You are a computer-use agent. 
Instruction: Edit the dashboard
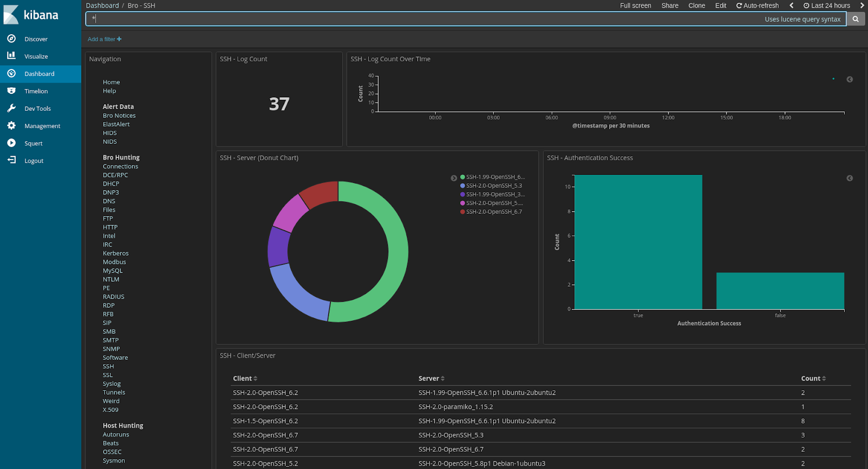pos(720,5)
